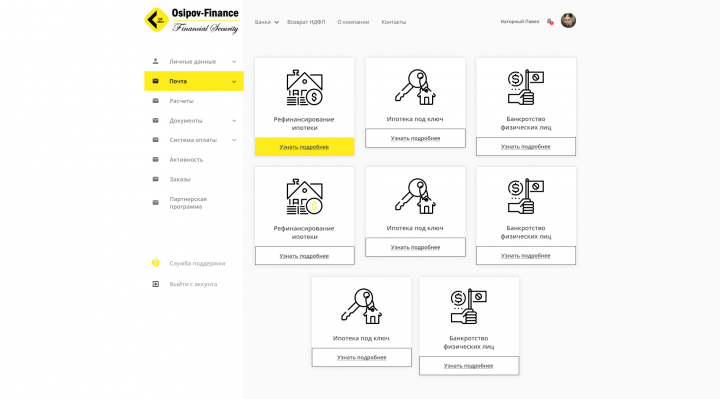Open the Контакты menu item
This screenshot has width=720, height=399.
click(394, 22)
